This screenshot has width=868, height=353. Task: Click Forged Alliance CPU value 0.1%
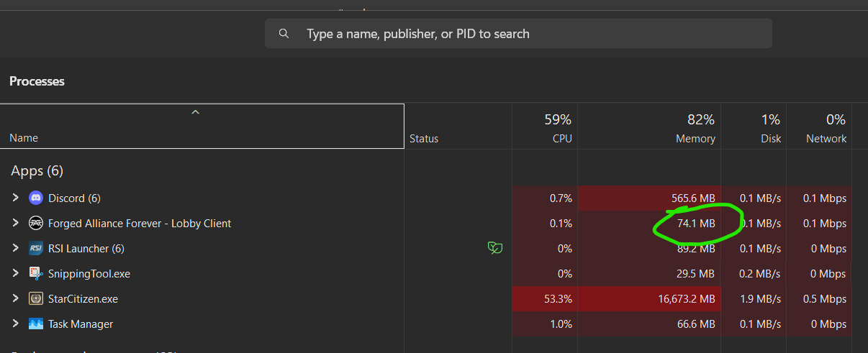click(561, 224)
